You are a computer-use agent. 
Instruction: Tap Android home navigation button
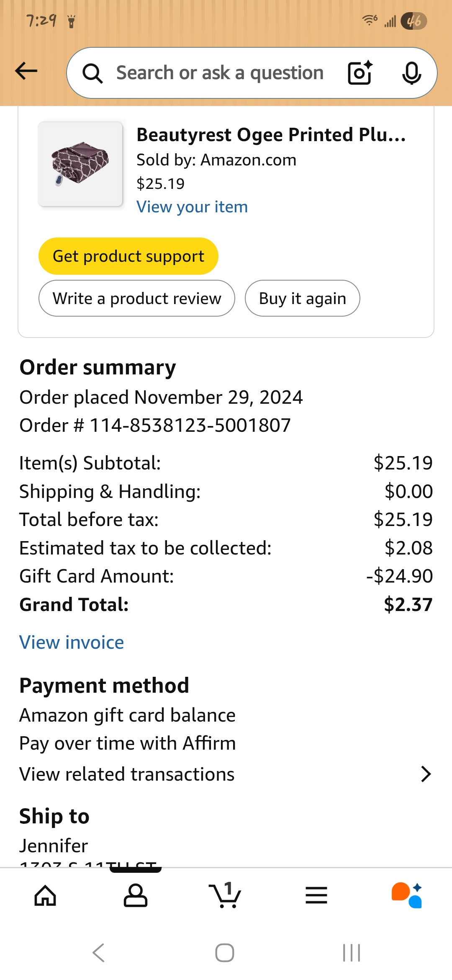coord(225,953)
